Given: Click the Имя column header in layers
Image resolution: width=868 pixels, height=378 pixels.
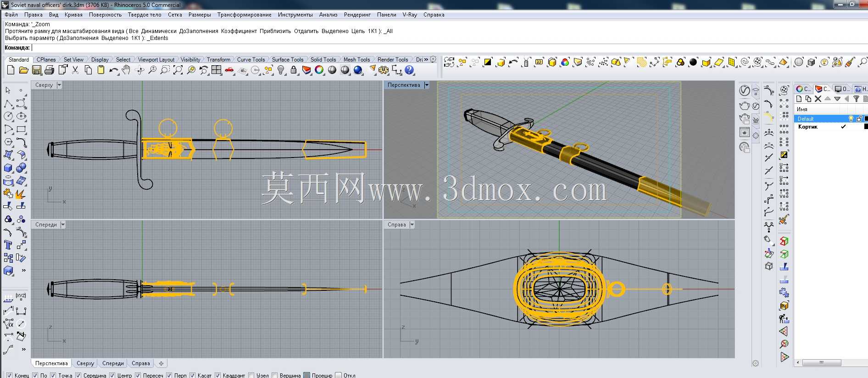Looking at the screenshot, I should (818, 109).
